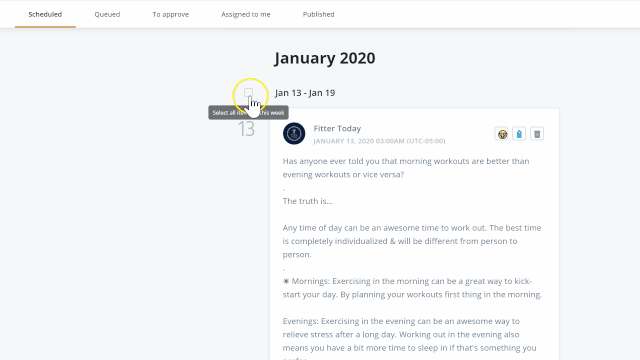Tick the select all items this week checkbox
This screenshot has height=360, width=640.
(x=249, y=93)
